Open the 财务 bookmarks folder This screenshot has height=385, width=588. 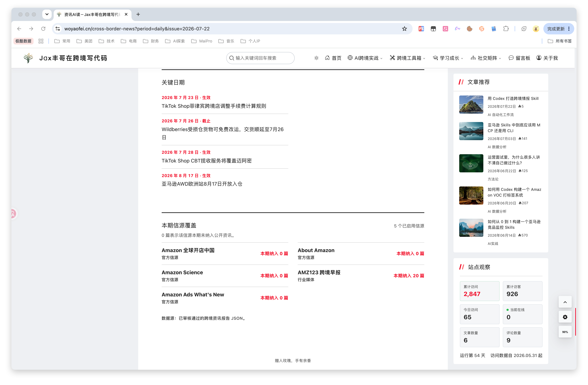[x=151, y=41]
